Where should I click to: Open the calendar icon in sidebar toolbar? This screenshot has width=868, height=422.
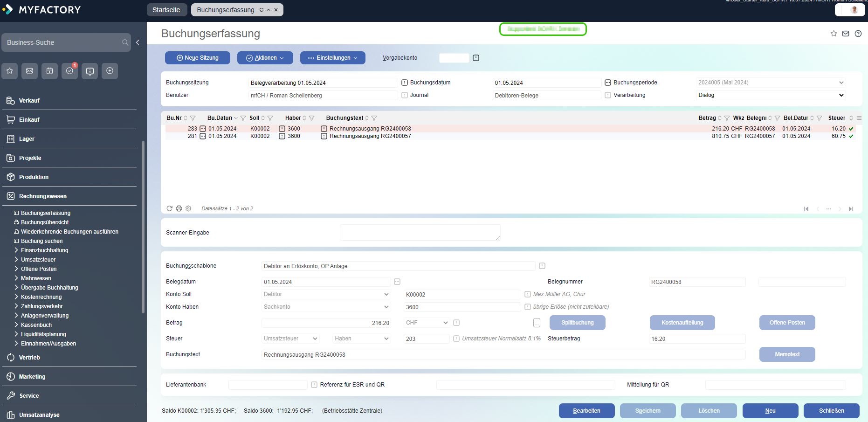[50, 71]
